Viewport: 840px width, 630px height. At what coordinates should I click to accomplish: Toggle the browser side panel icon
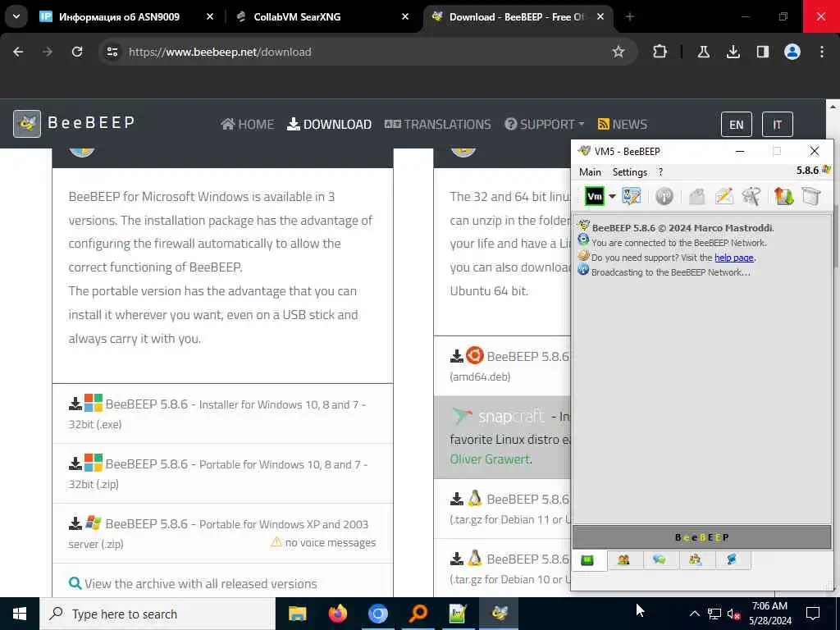pos(762,52)
